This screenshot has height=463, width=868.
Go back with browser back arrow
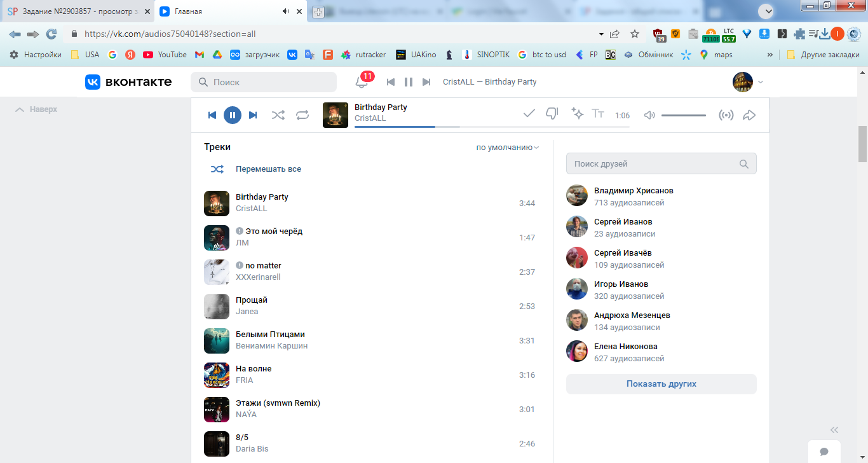[15, 34]
